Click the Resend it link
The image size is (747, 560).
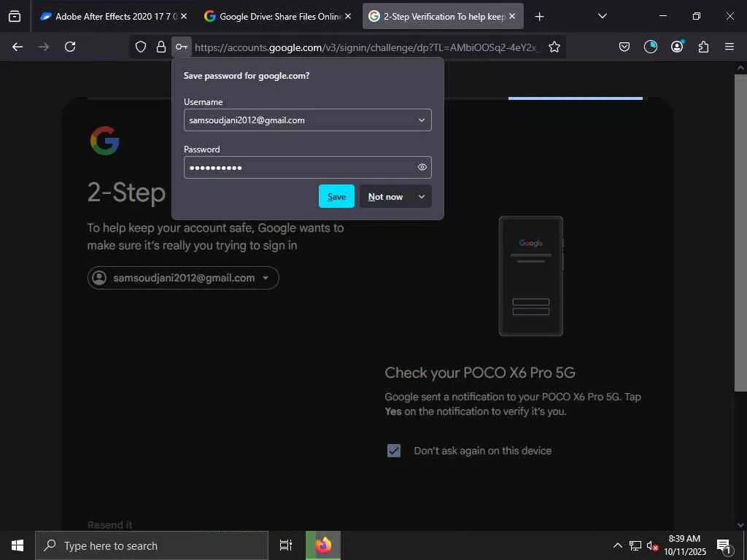coord(109,525)
